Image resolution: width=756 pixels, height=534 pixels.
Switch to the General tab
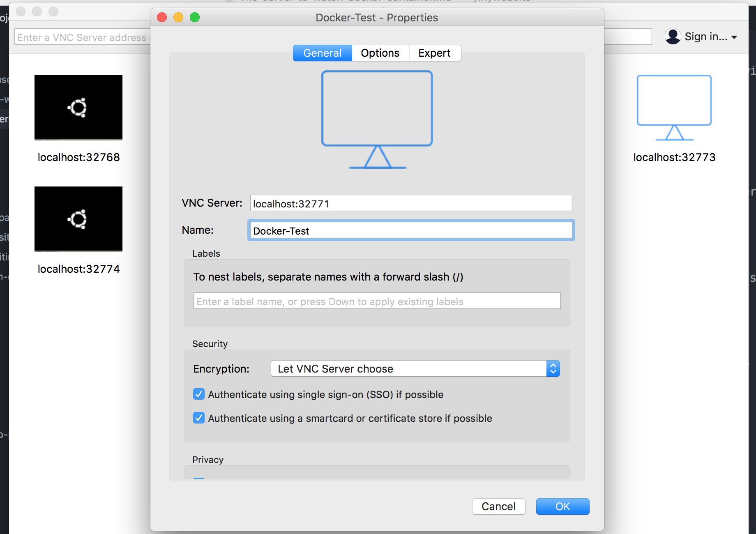(x=323, y=53)
